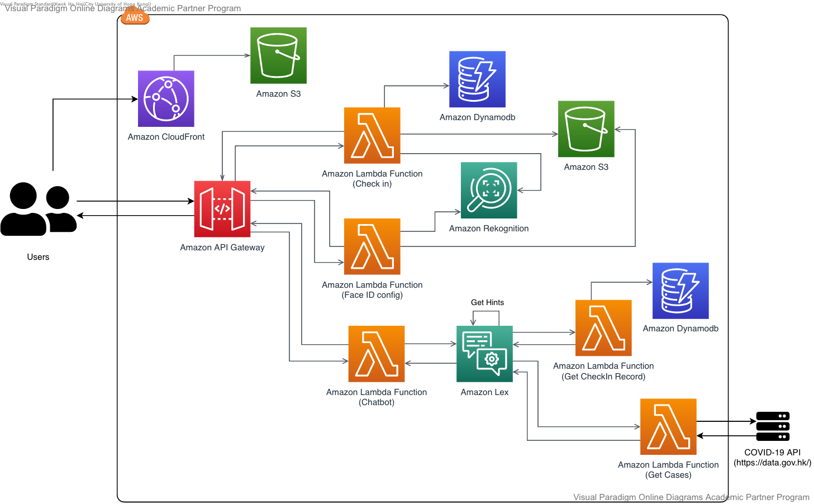Click the COVID-19 API server icon
Image resolution: width=814 pixels, height=504 pixels.
[x=773, y=426]
